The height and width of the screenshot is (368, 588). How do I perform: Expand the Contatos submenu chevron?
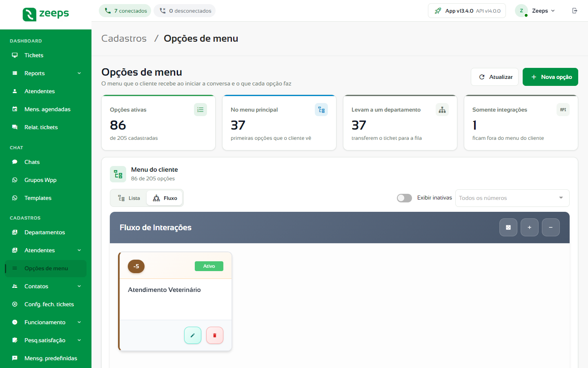(x=79, y=286)
